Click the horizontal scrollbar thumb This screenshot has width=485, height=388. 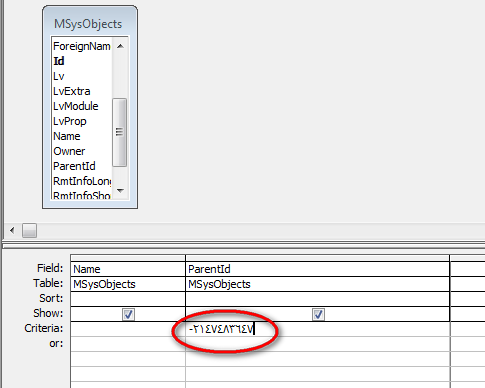pos(29,230)
